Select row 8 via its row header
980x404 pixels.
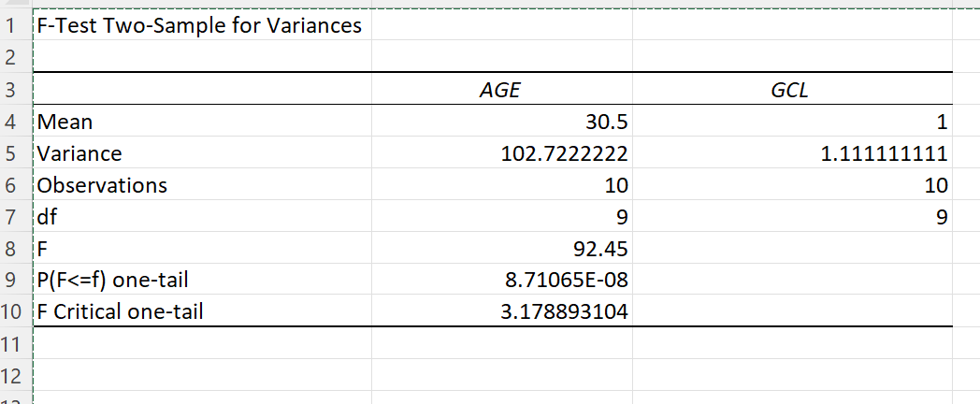pos(16,248)
